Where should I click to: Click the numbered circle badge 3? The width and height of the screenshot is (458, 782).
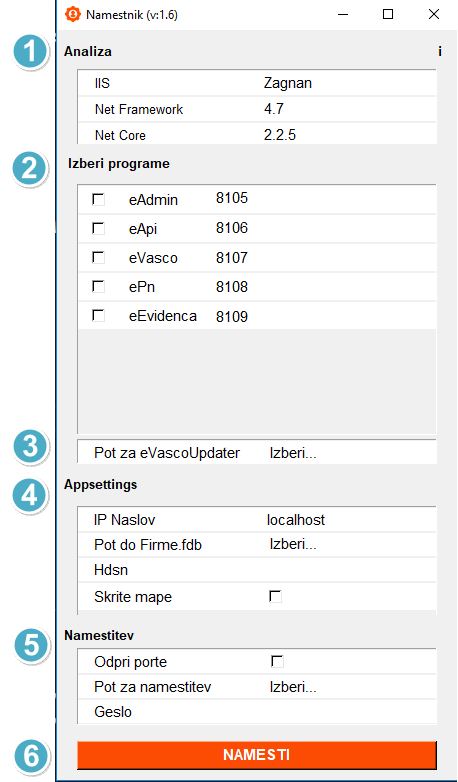(30, 447)
